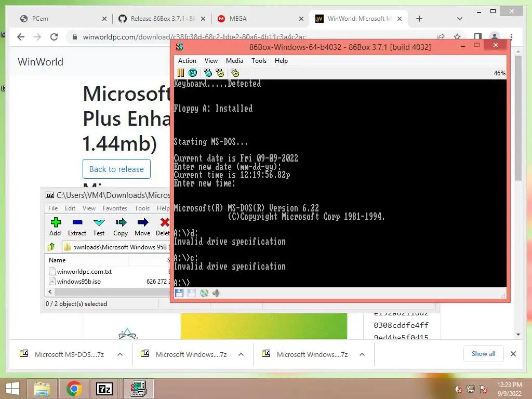
Task: Open 86Box settings gear icon
Action: [235, 73]
